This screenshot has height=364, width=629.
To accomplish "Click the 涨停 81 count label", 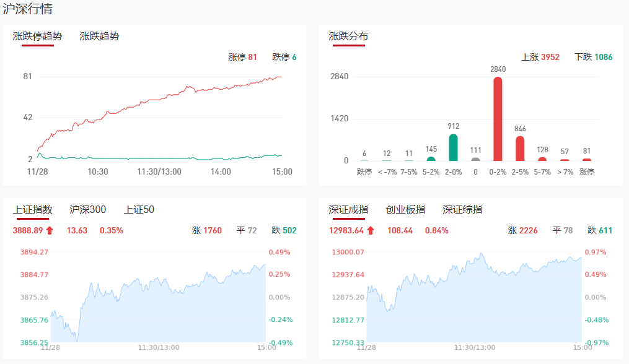I will (x=242, y=57).
